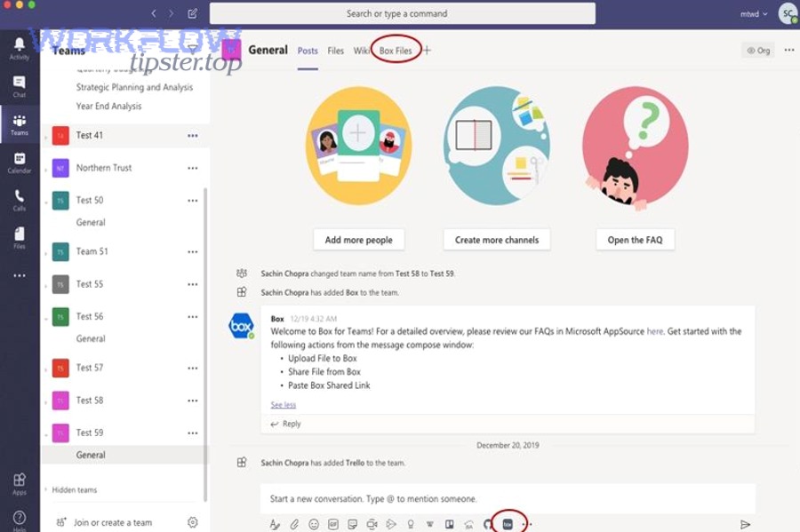Open more options for Test 55
This screenshot has height=532, width=800.
pyautogui.click(x=192, y=284)
